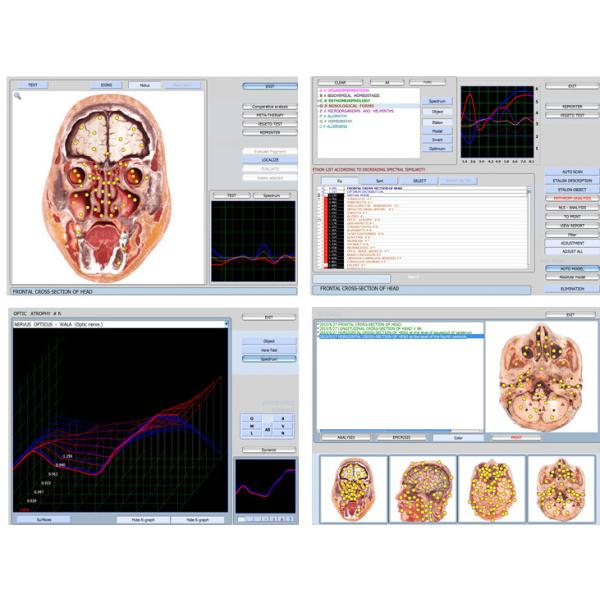The image size is (600, 600).
Task: Open Comparative analysis
Action: point(269,104)
